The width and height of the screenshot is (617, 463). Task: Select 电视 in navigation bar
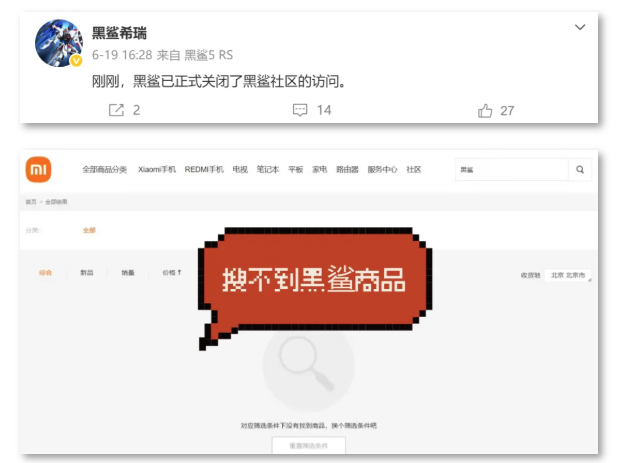(x=240, y=170)
